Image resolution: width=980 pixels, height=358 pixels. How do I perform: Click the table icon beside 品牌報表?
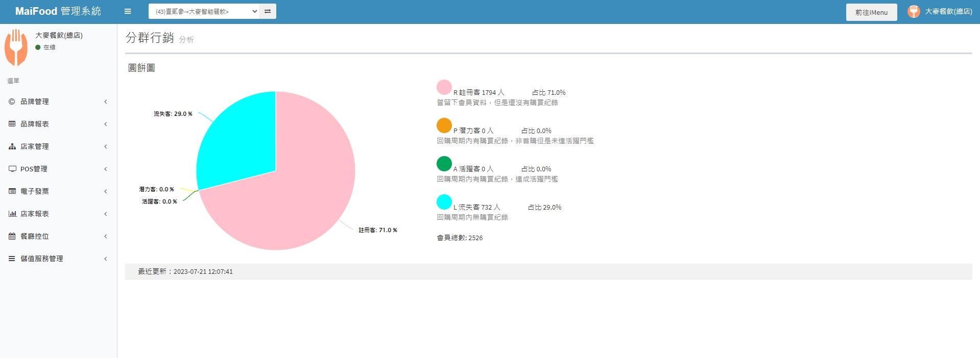pos(12,124)
